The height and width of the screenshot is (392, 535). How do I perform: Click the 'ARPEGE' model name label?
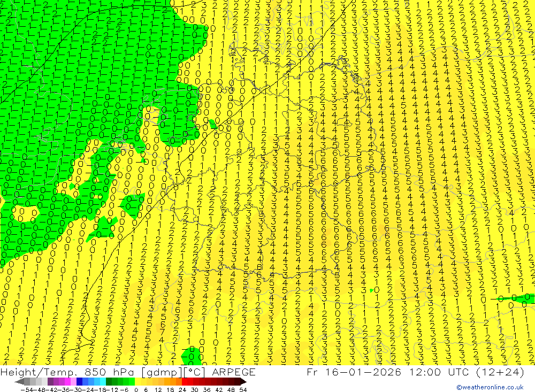tap(233, 372)
